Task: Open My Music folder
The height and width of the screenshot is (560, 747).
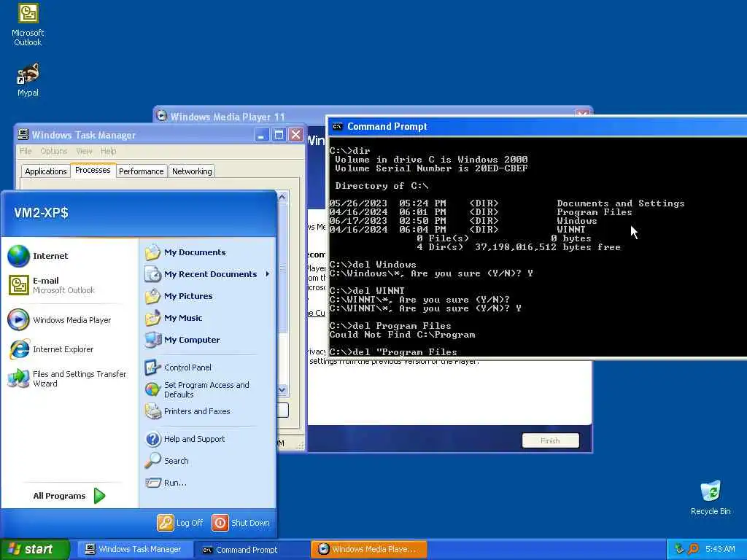Action: [x=174, y=318]
